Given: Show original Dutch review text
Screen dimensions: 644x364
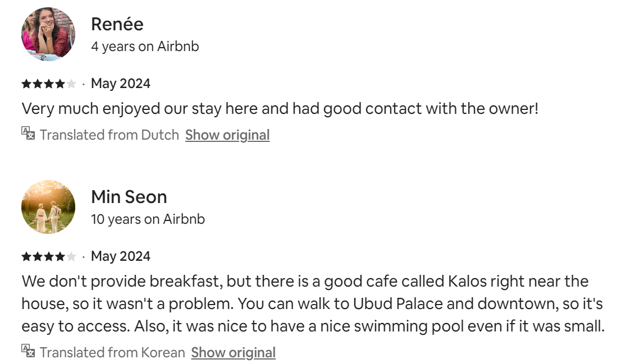Looking at the screenshot, I should point(227,135).
